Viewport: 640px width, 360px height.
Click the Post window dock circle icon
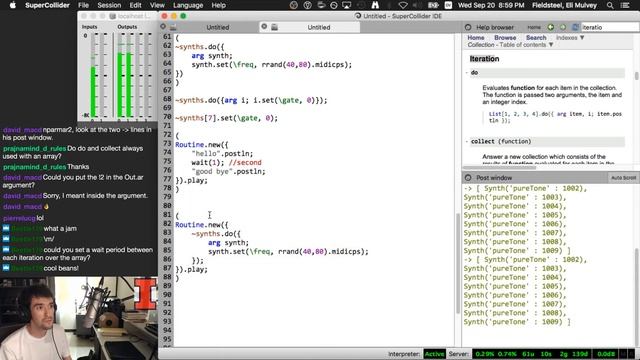click(x=468, y=178)
